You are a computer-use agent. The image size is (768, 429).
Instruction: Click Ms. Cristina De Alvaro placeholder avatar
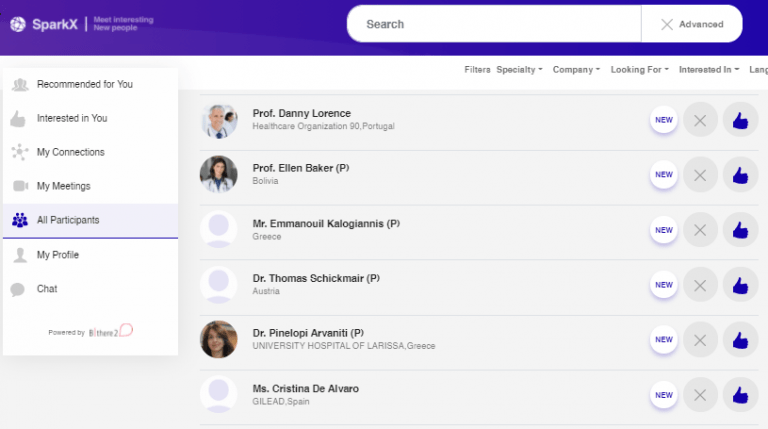(218, 394)
